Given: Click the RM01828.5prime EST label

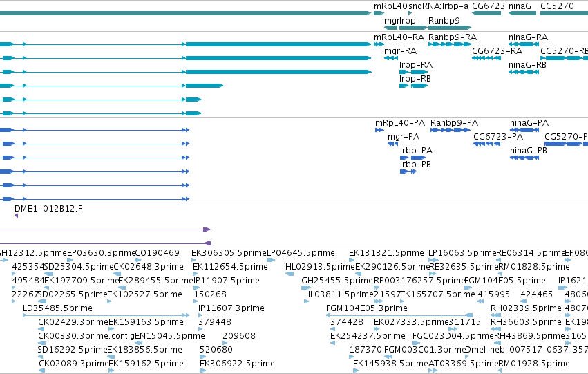Looking at the screenshot, I should 534,267.
